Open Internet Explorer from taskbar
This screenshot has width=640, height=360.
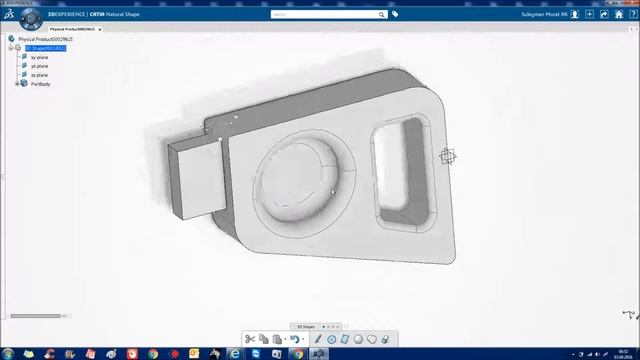click(235, 354)
